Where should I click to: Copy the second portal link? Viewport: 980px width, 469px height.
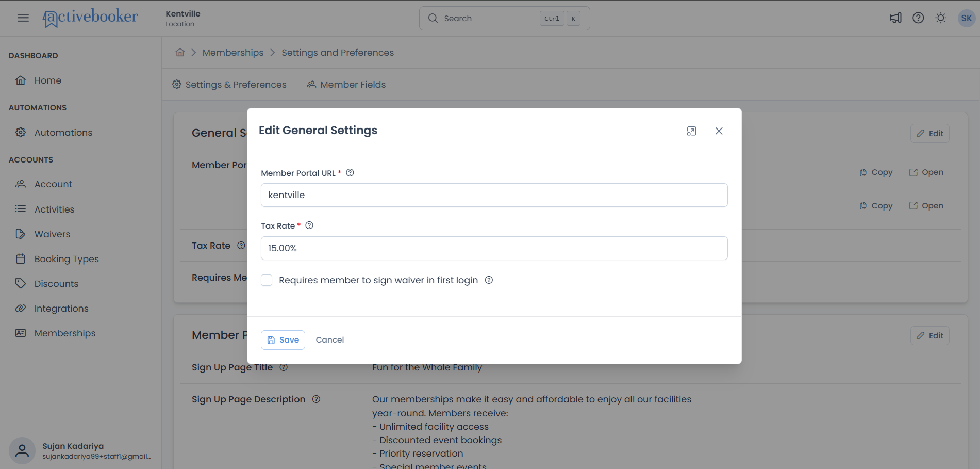[876, 206]
